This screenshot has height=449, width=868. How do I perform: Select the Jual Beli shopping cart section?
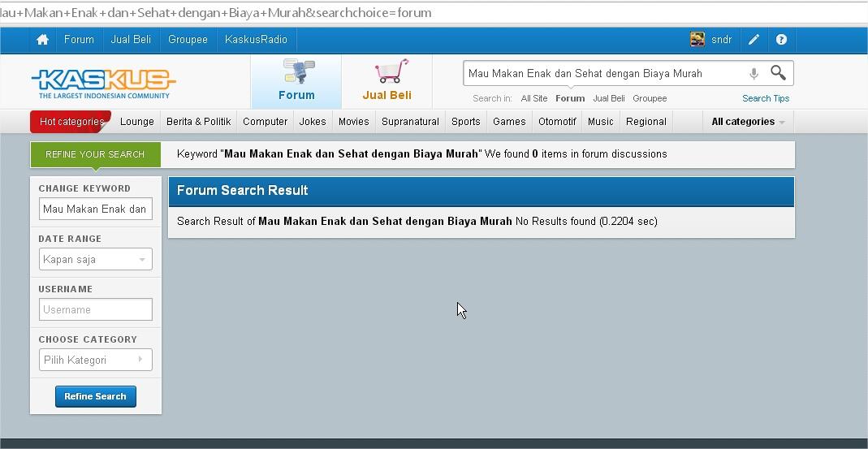click(387, 81)
